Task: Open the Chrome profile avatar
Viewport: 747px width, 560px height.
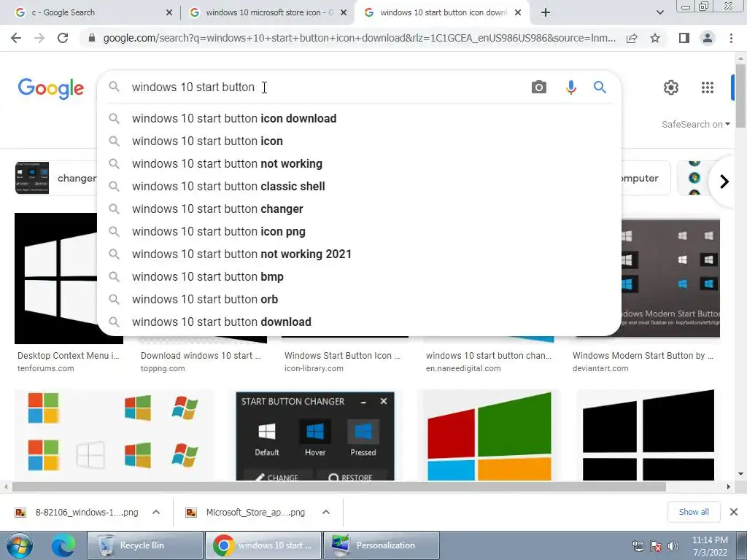Action: 708,38
